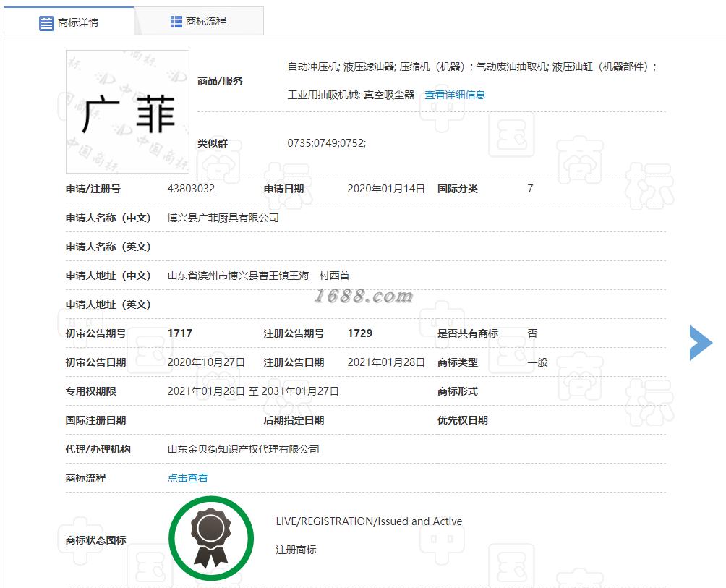Click agency name 山东金贝街知识产权代理有限公司
The image size is (726, 588).
tap(243, 449)
